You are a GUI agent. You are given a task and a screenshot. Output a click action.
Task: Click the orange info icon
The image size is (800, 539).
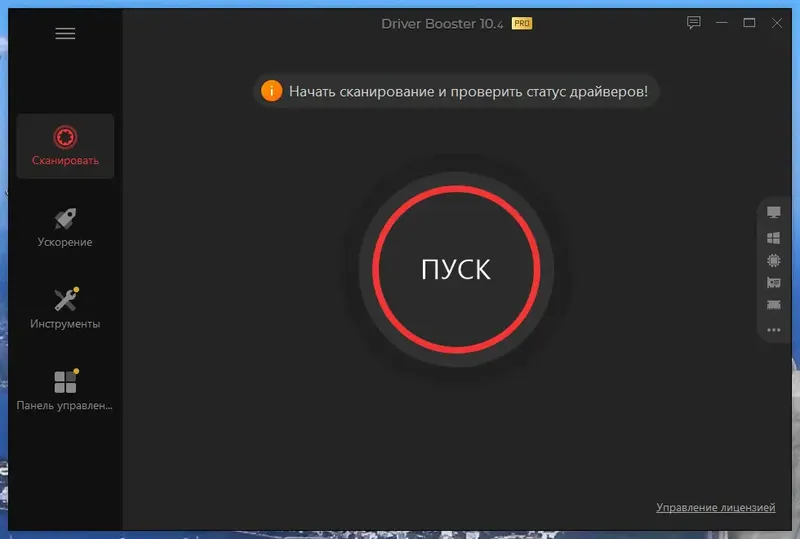(271, 91)
